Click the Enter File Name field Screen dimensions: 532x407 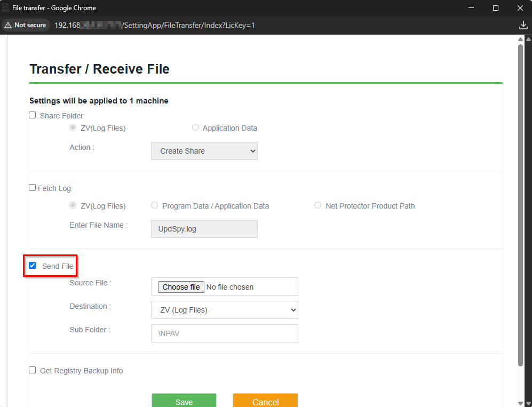(204, 229)
